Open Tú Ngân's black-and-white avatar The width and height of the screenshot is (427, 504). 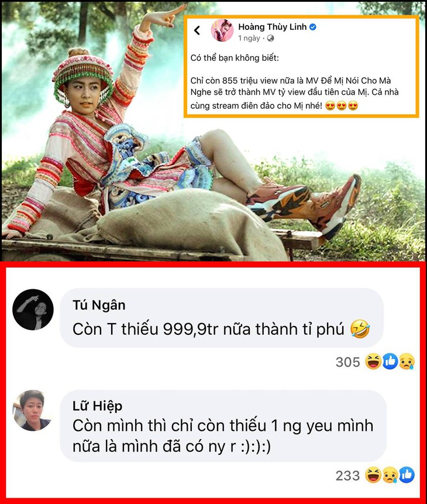pyautogui.click(x=33, y=310)
